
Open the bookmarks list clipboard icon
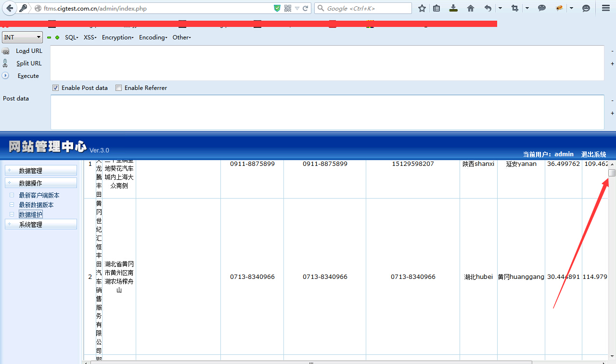tap(436, 8)
